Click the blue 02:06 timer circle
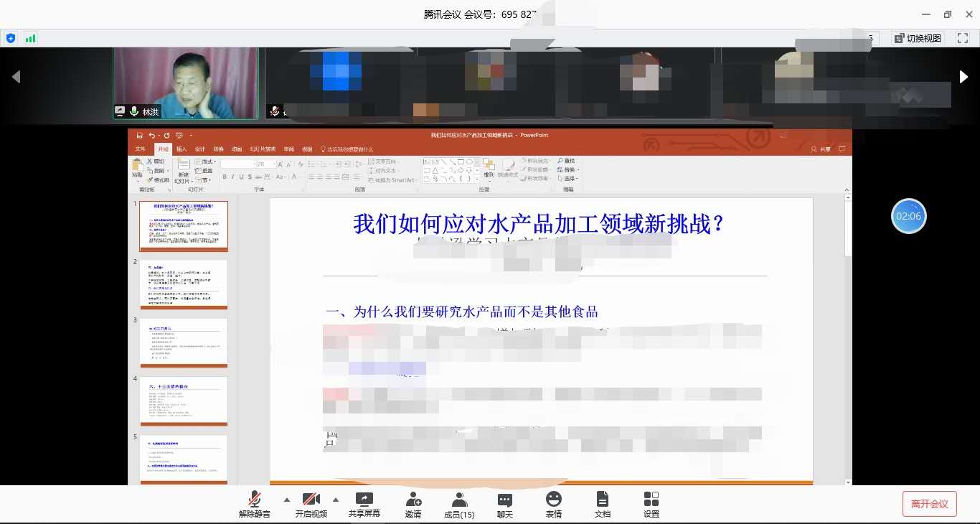Screen dimensions: 980x524 pyautogui.click(x=908, y=216)
